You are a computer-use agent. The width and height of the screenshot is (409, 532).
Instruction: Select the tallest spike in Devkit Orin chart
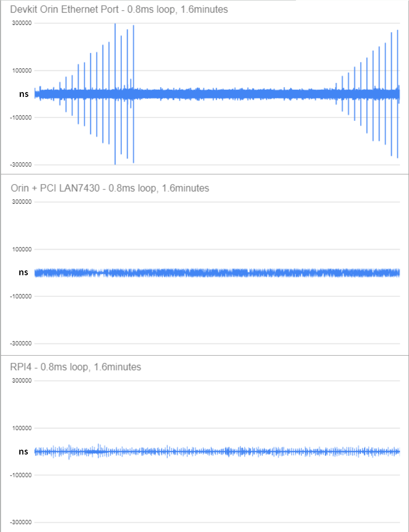[x=115, y=94]
